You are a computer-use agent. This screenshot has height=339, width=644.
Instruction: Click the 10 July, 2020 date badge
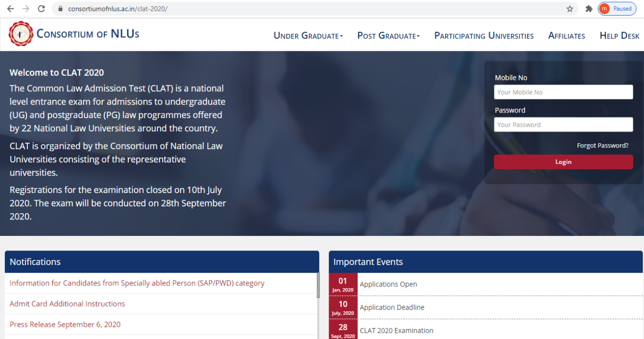(343, 307)
